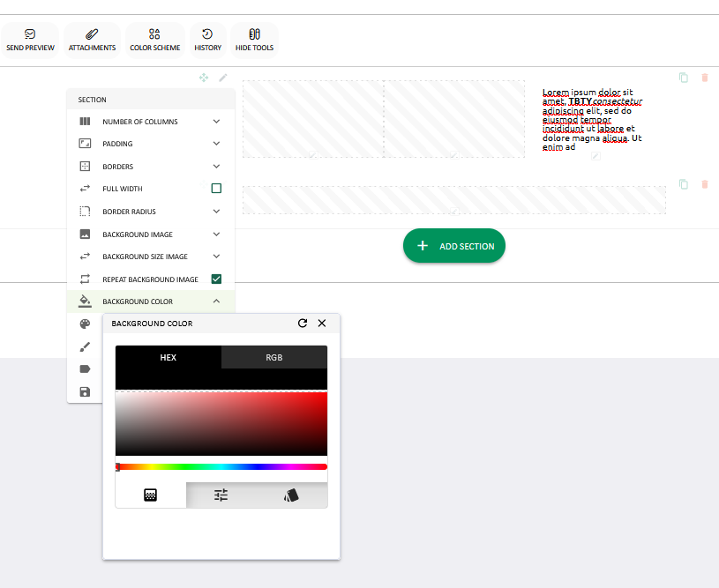Click the brush icon in section panel
Viewport: 719px width, 588px height.
click(x=85, y=347)
